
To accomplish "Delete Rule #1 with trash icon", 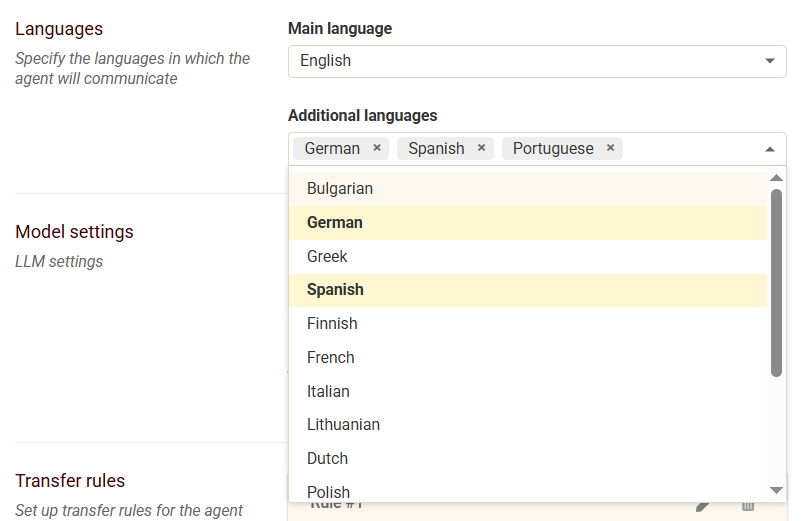I will click(748, 506).
